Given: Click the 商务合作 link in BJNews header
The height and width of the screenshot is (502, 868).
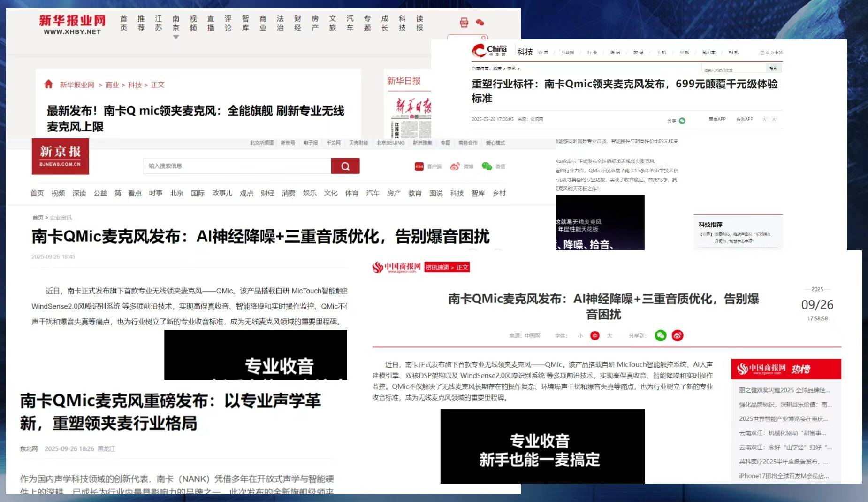Looking at the screenshot, I should click(x=468, y=143).
